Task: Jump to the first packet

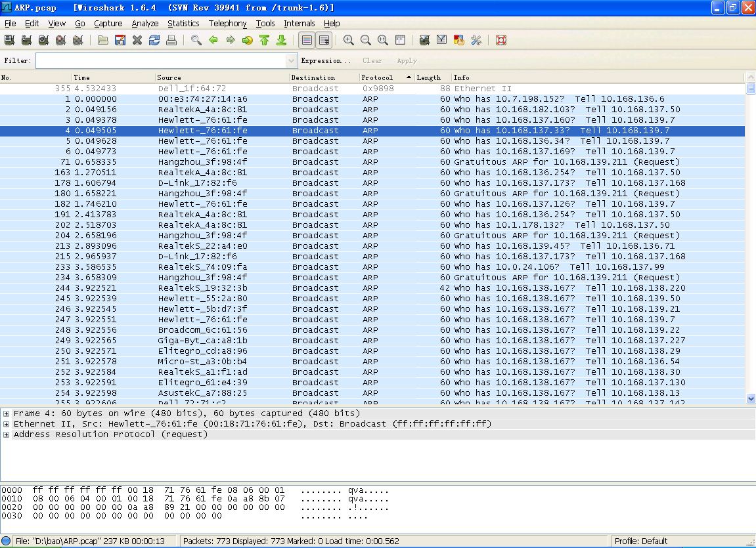Action: [x=265, y=40]
